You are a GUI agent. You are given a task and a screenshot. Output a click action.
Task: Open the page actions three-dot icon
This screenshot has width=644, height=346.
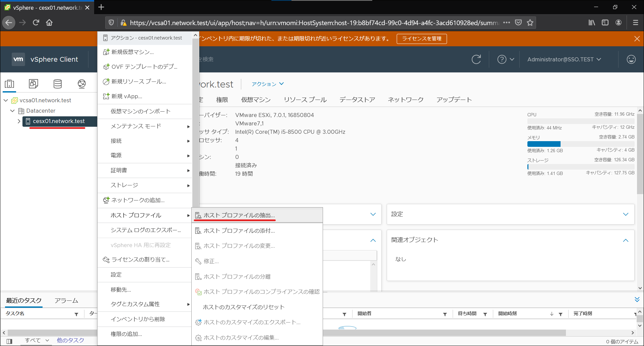(506, 22)
